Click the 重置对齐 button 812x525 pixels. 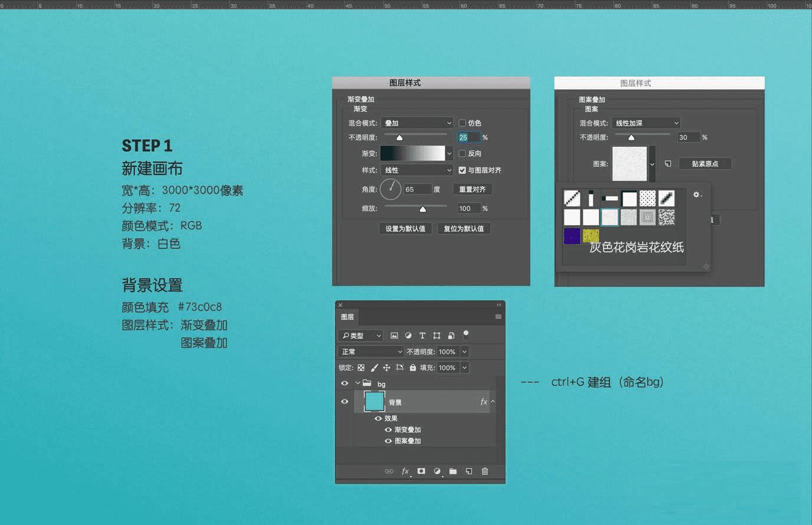click(x=472, y=189)
